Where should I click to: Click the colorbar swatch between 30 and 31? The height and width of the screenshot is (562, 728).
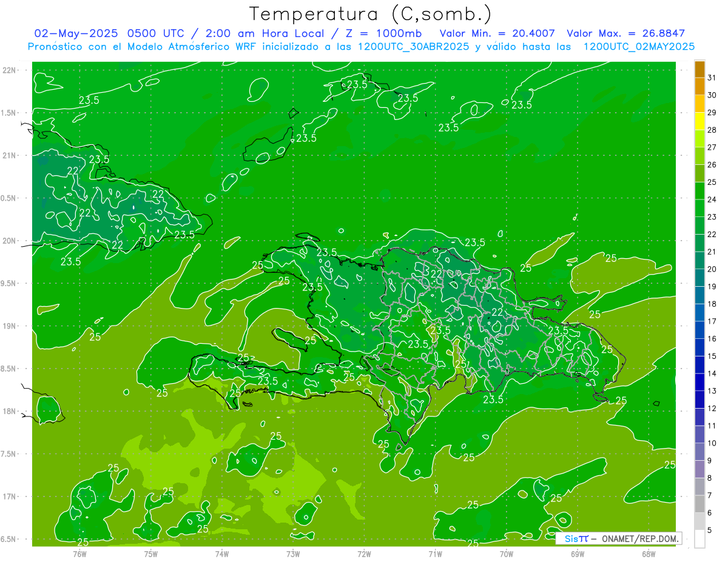click(699, 87)
